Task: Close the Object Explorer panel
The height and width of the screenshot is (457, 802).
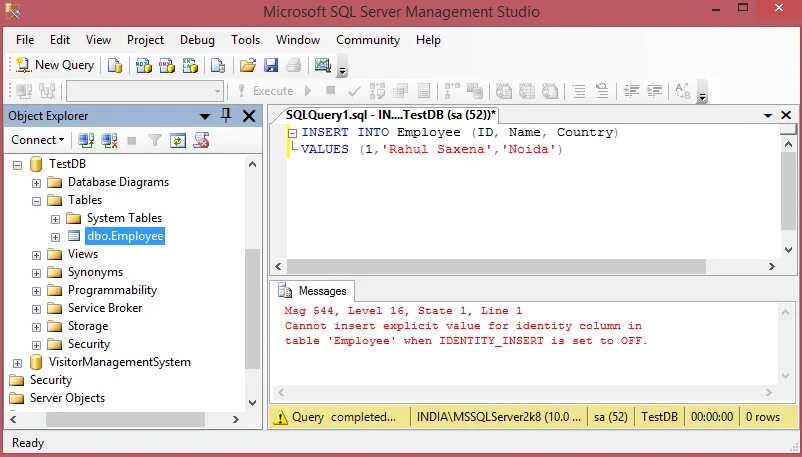Action: click(249, 116)
